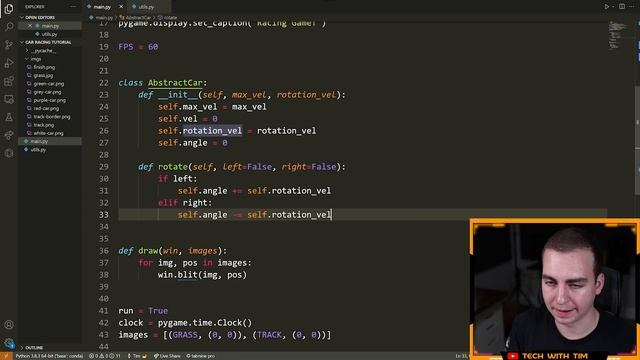Screen dimensions: 640x360
Task: Click main.py breadcrumb segment
Action: [104, 18]
